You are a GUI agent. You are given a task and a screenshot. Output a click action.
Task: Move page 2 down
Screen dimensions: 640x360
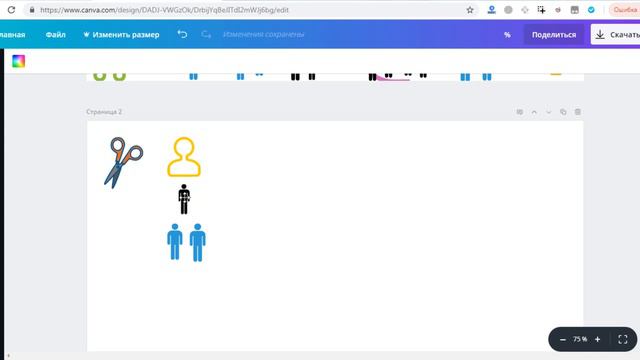pos(549,112)
